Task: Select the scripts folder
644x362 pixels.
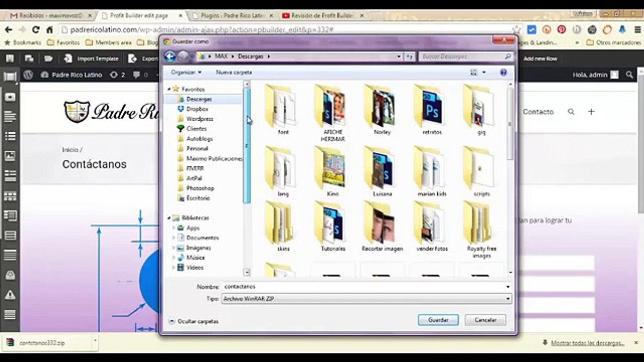Action: [x=481, y=171]
